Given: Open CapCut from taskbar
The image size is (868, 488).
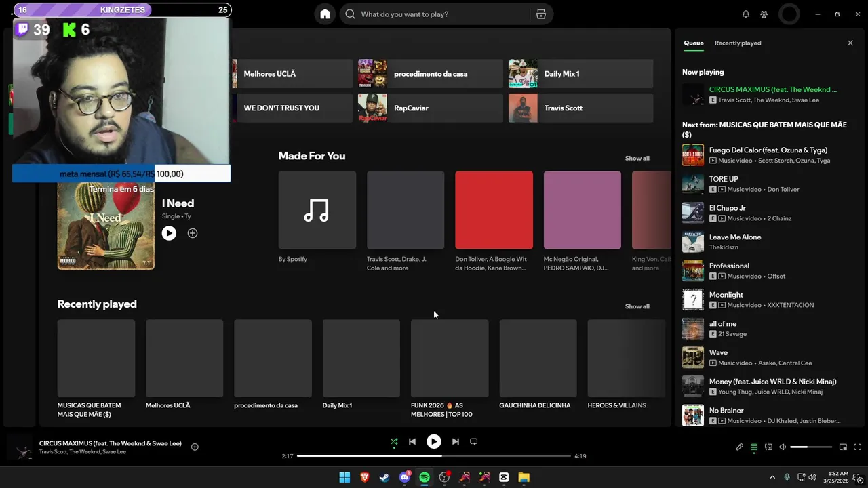Looking at the screenshot, I should coord(504,477).
